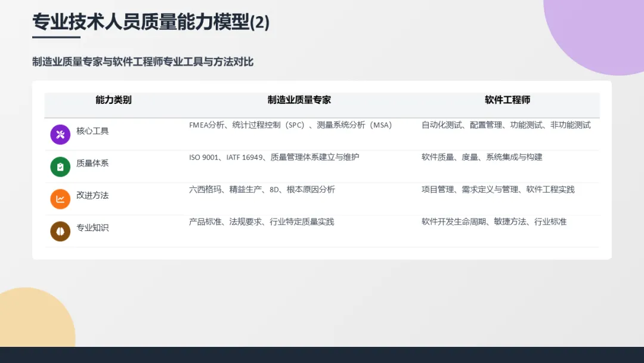Viewport: 644px width, 363px height.
Task: Select the 核心工具 row label
Action: (92, 131)
